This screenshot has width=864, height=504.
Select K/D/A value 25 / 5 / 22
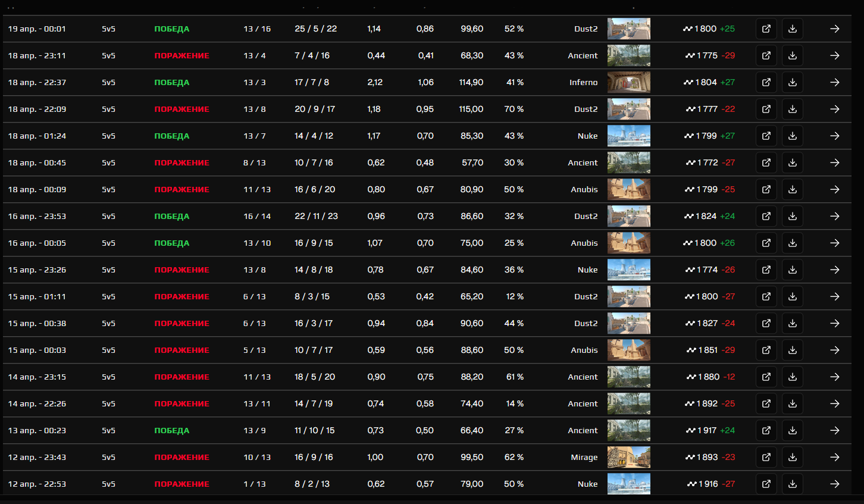click(316, 29)
